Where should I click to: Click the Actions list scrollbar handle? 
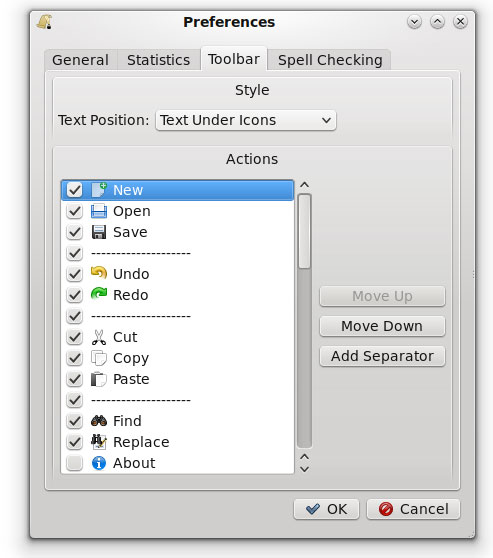pyautogui.click(x=304, y=231)
